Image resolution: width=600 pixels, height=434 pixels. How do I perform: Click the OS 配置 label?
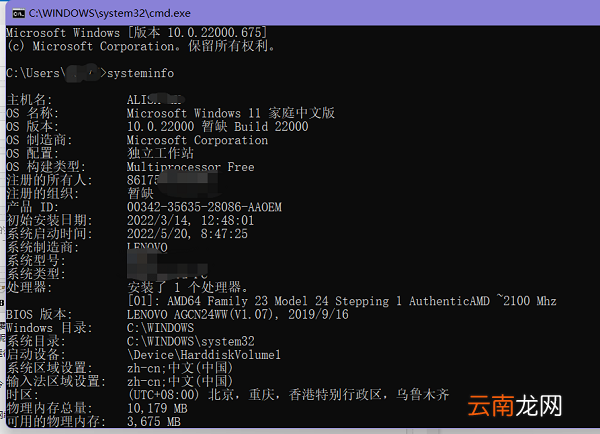point(32,153)
